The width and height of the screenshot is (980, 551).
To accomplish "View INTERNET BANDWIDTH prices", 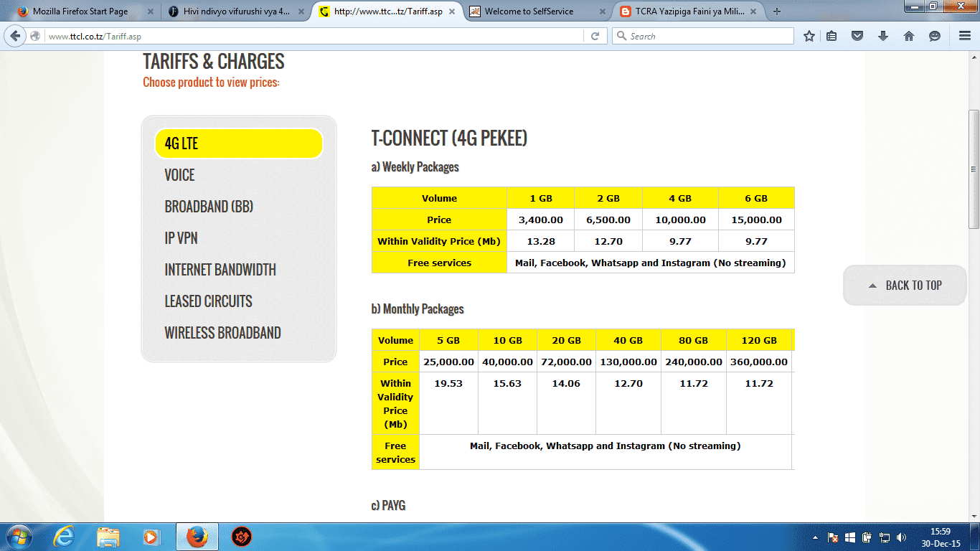I will (x=220, y=270).
